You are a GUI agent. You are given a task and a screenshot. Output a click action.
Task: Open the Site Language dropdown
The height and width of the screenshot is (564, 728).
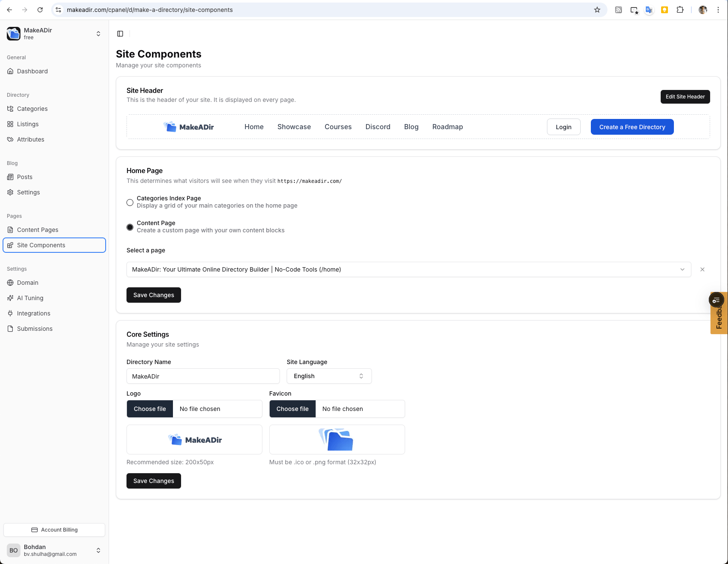[x=329, y=376]
